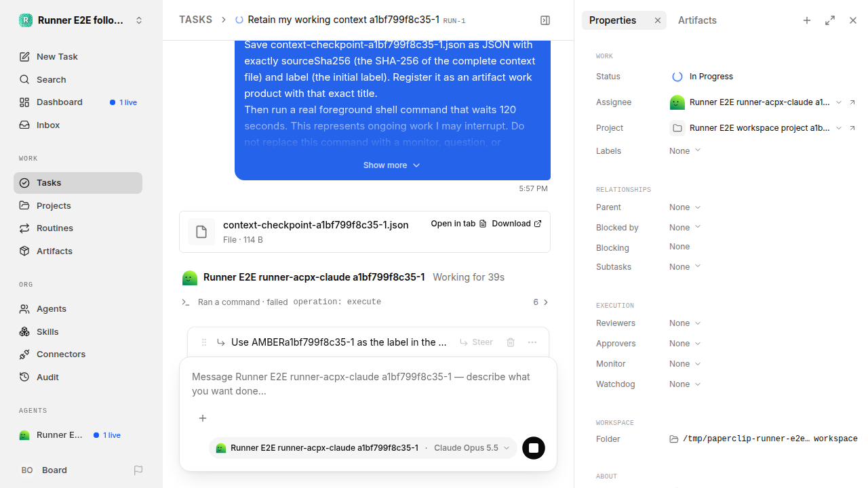
Task: Expand the 'Ran a command' failed entry
Action: [x=365, y=302]
